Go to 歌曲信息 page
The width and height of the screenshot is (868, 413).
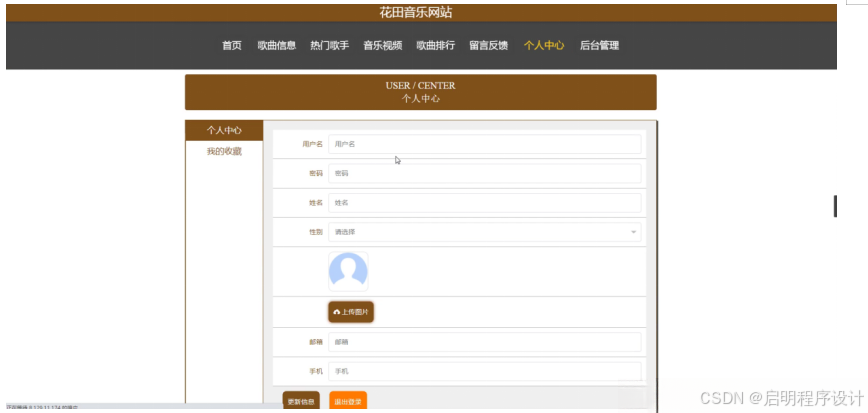point(276,45)
